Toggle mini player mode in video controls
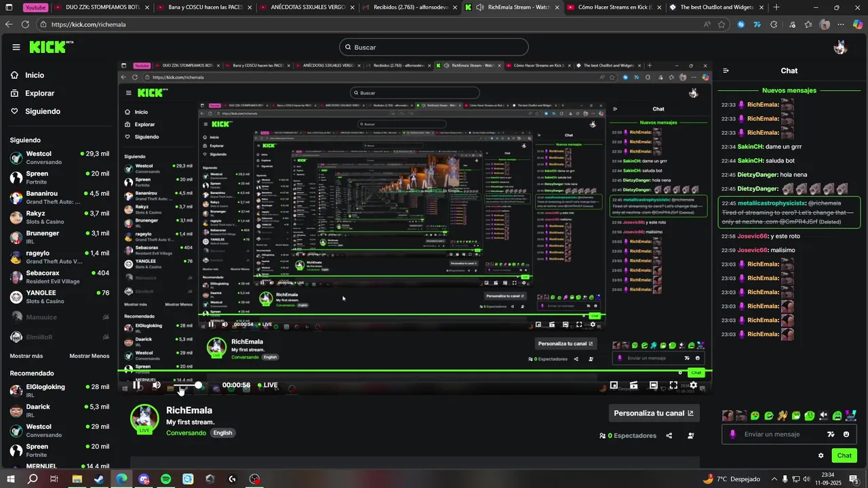The image size is (868, 488). click(614, 385)
